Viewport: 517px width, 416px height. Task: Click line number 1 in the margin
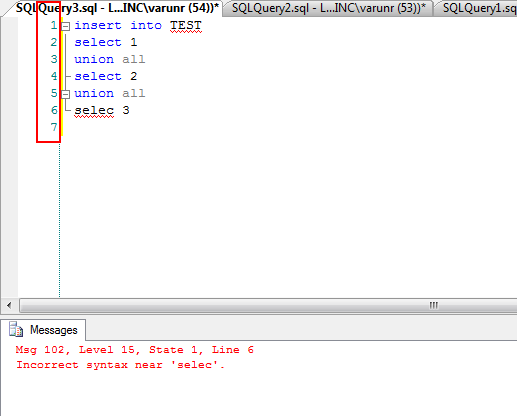tap(54, 25)
